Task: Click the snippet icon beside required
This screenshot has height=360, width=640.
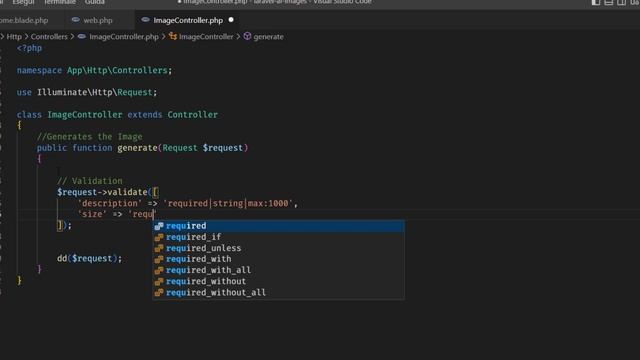Action: 159,226
